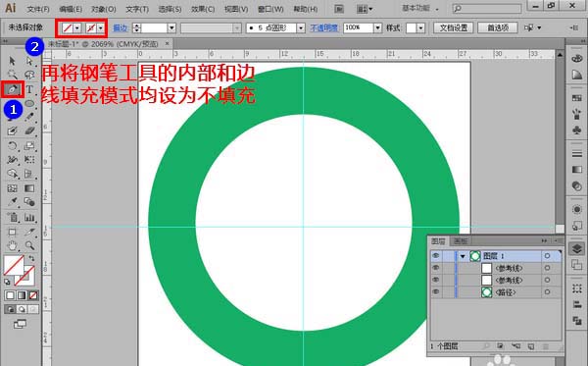Screen dimensions: 588x366
Task: Select the Hand tool
Action: point(12,245)
